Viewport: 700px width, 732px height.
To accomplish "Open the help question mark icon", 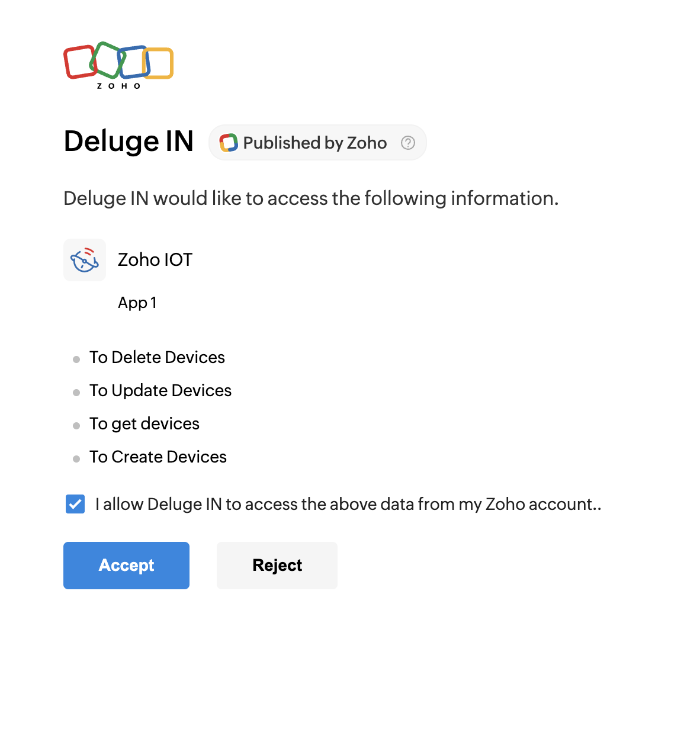I will tap(408, 143).
